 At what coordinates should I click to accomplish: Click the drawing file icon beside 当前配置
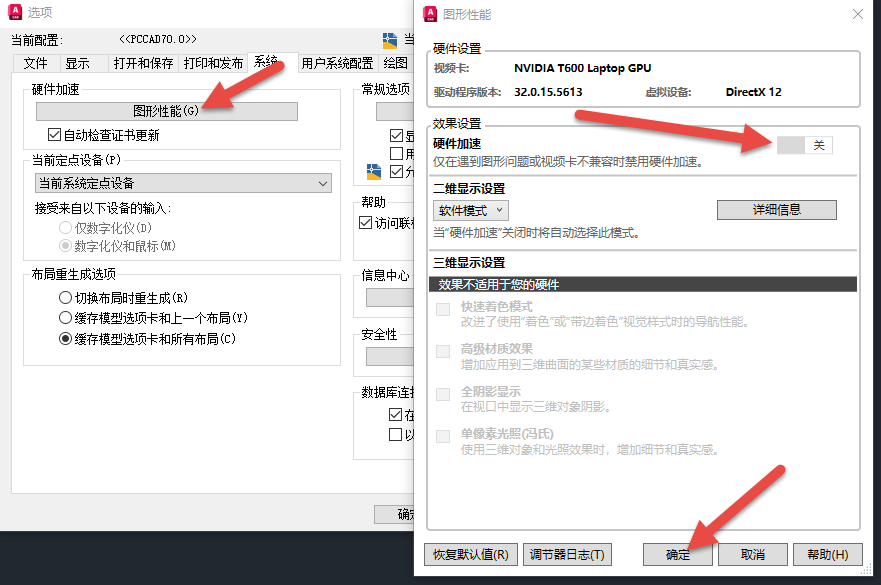[390, 40]
